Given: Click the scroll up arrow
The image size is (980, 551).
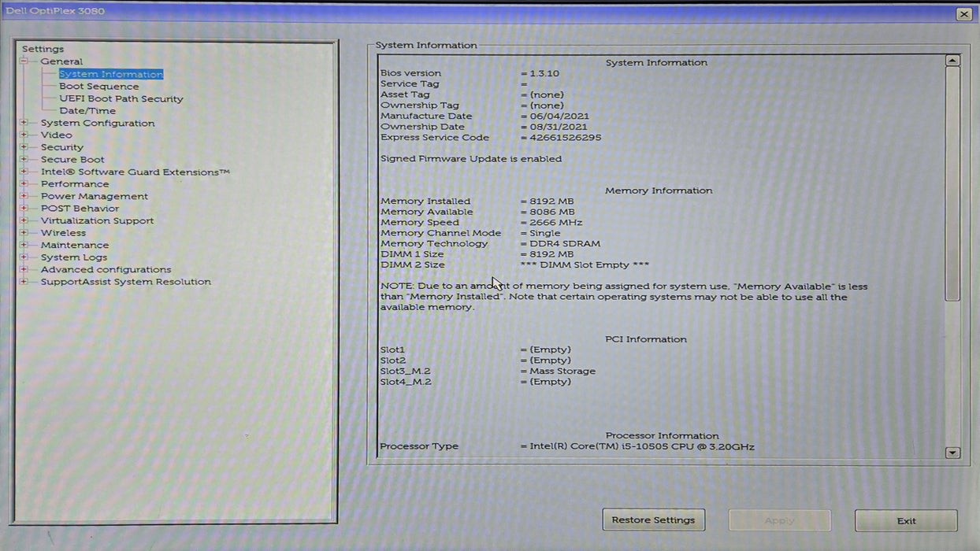Looking at the screenshot, I should [952, 61].
